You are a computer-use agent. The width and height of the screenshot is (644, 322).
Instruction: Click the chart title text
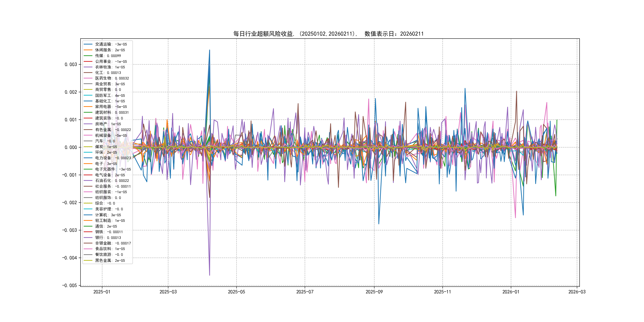(328, 34)
